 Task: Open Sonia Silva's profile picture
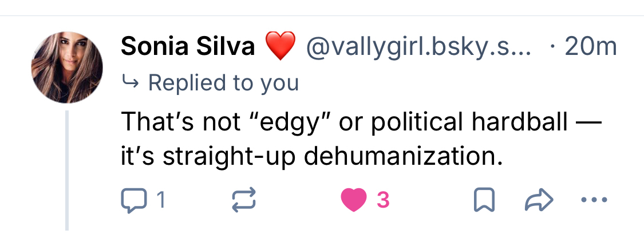67,68
